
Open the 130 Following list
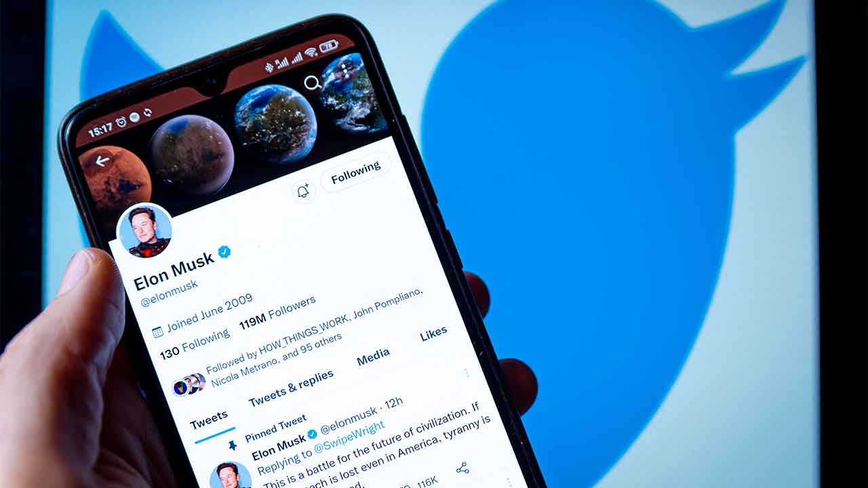(x=195, y=344)
